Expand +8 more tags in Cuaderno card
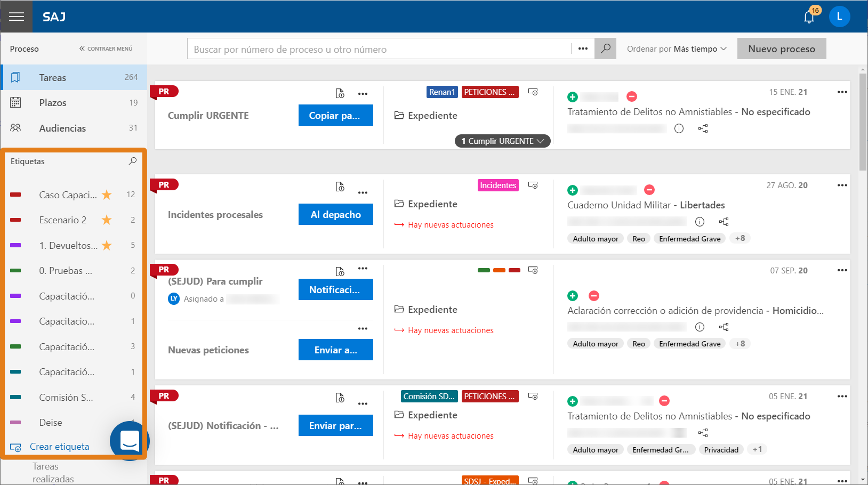 [x=740, y=238]
